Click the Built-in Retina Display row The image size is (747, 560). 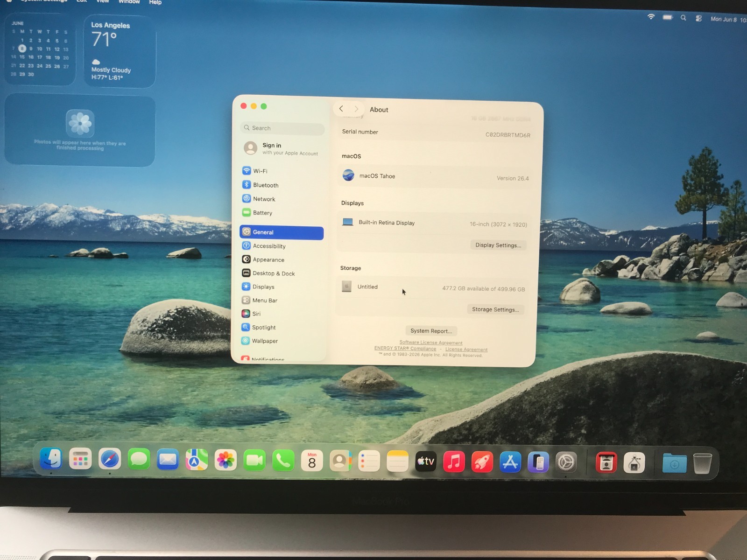434,223
